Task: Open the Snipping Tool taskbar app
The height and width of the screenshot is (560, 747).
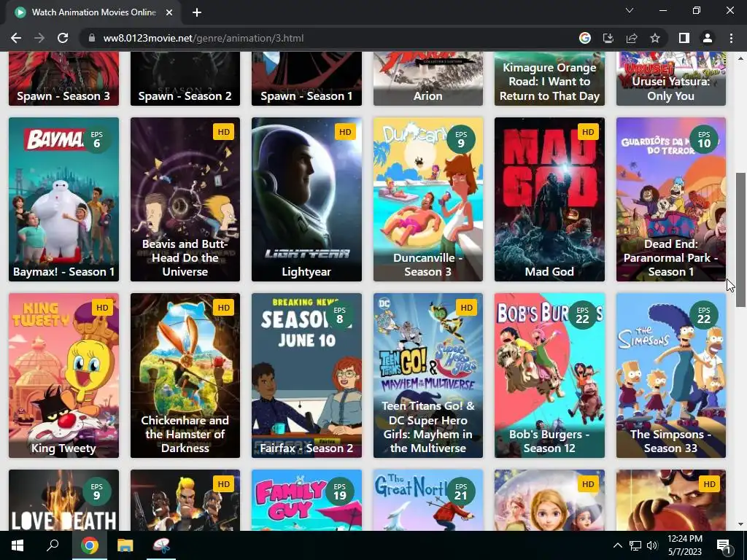Action: coord(161,545)
